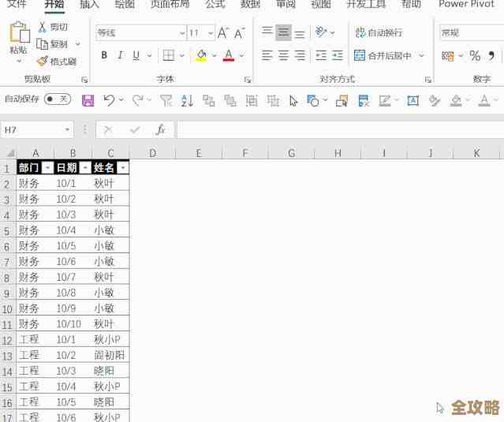Viewport: 504px width, 422px height.
Task: Toggle wrap text (自动换行)
Action: (x=379, y=32)
